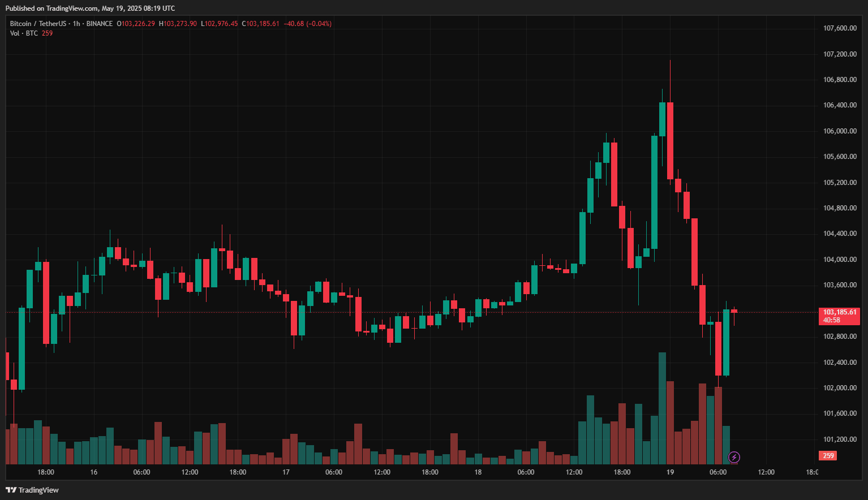
Task: Click the Published on TradingView.com date line
Action: pos(90,8)
